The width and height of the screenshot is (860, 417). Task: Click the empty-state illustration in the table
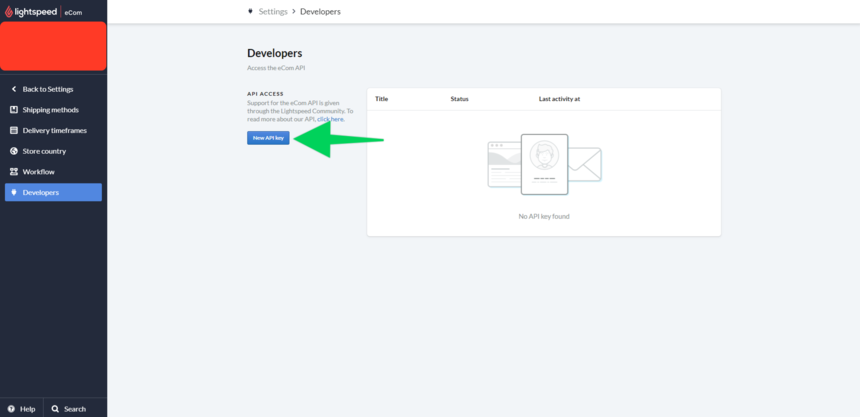[543, 163]
